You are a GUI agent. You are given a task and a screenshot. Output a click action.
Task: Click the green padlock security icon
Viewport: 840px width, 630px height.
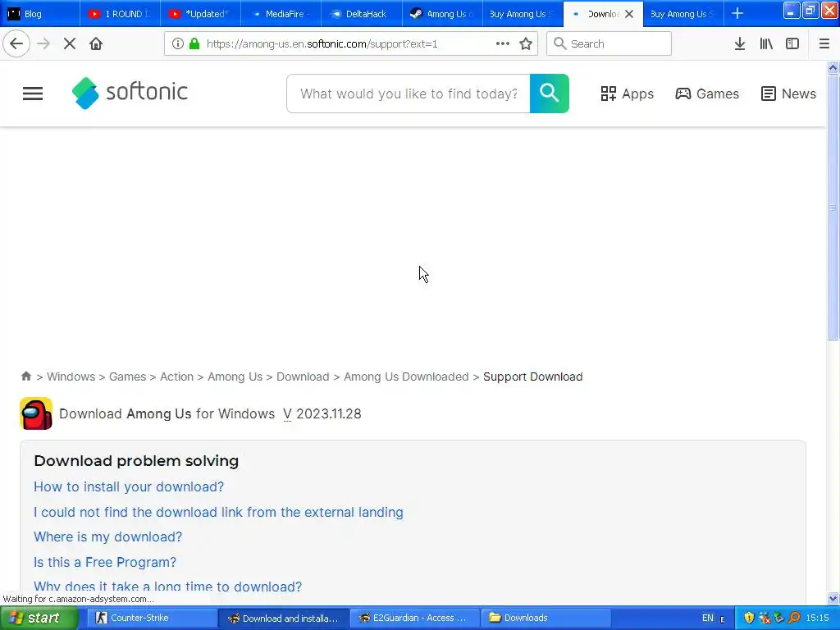(194, 43)
